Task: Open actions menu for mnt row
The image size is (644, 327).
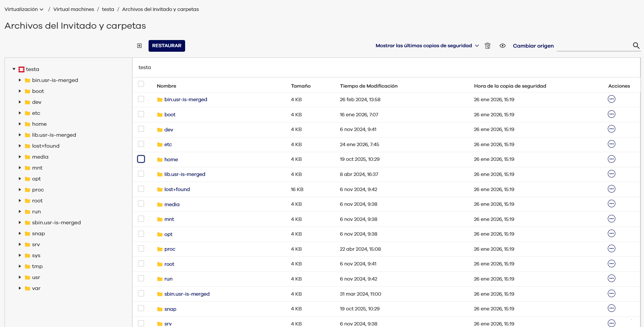Action: click(x=612, y=219)
